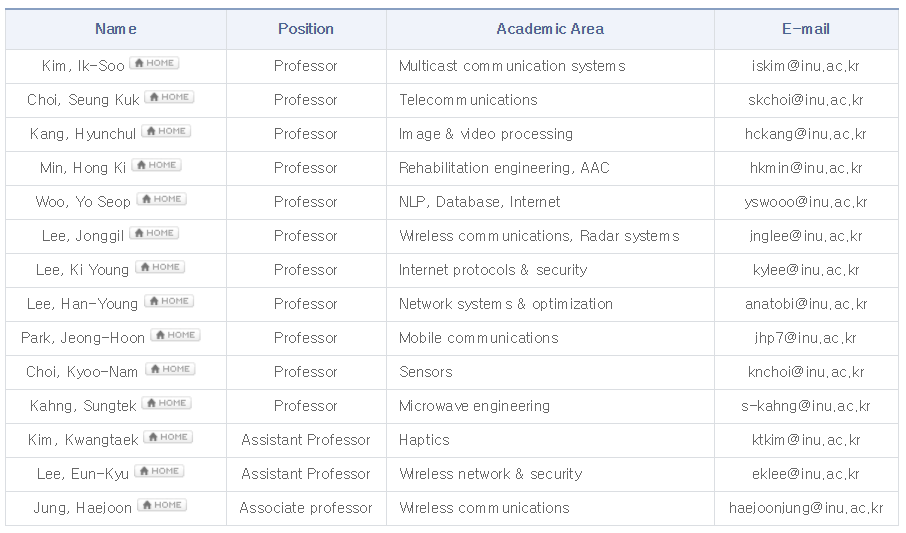This screenshot has height=533, width=906.
Task: Click email s-kahng@inu.ac.kr
Action: pyautogui.click(x=805, y=406)
